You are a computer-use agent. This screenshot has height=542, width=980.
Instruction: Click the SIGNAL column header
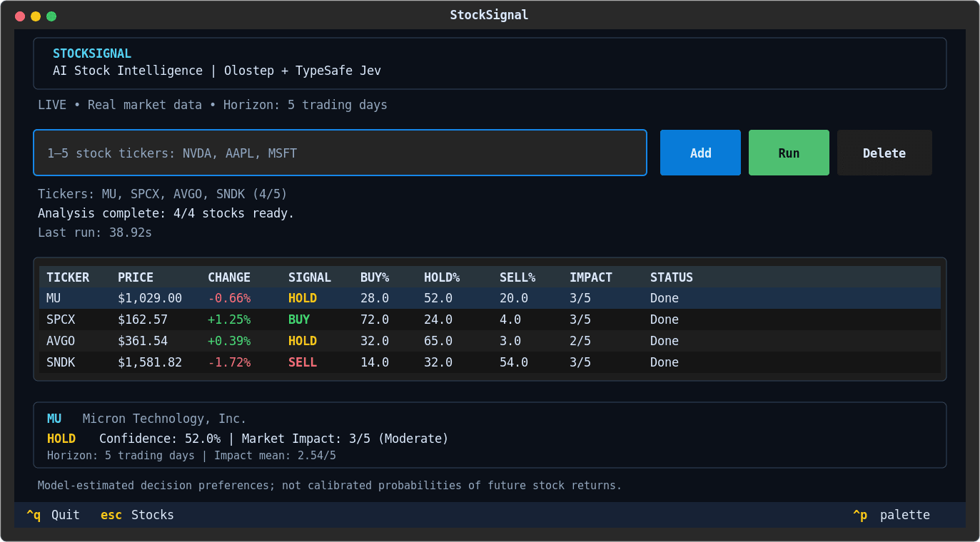[x=310, y=277]
